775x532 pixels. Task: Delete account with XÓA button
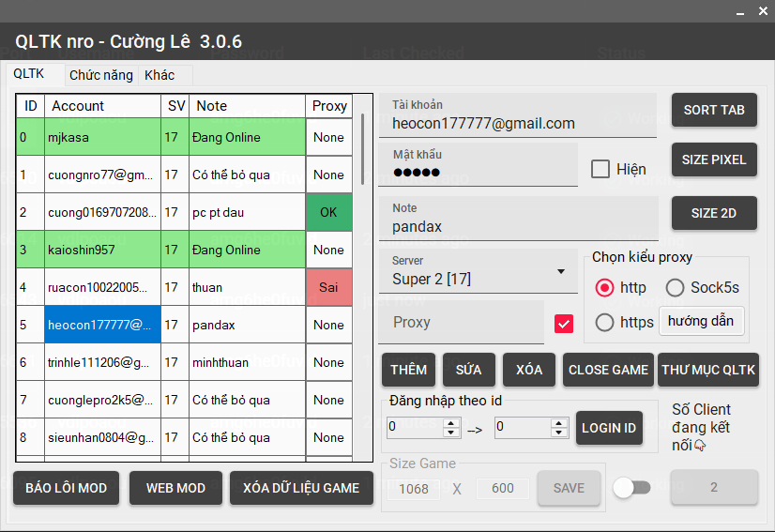pos(529,370)
